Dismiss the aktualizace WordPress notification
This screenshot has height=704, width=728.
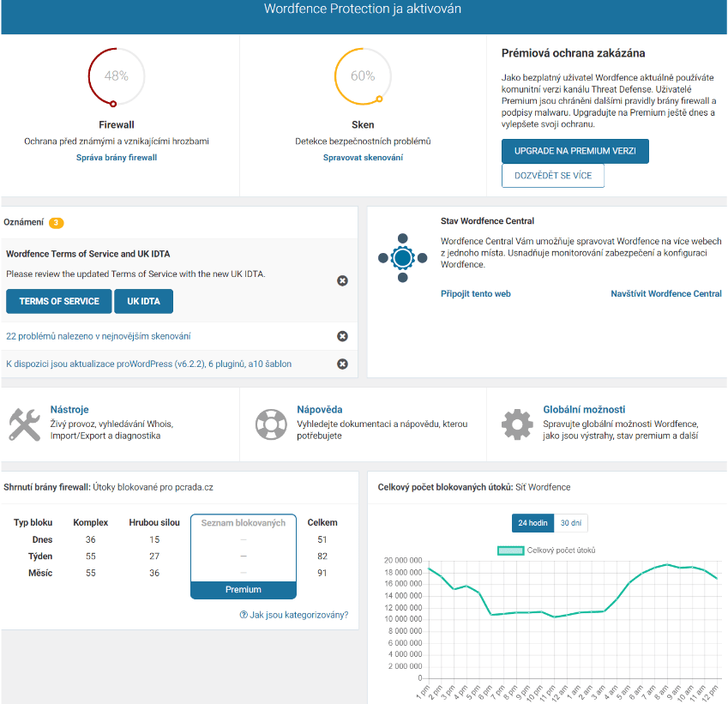(x=342, y=364)
